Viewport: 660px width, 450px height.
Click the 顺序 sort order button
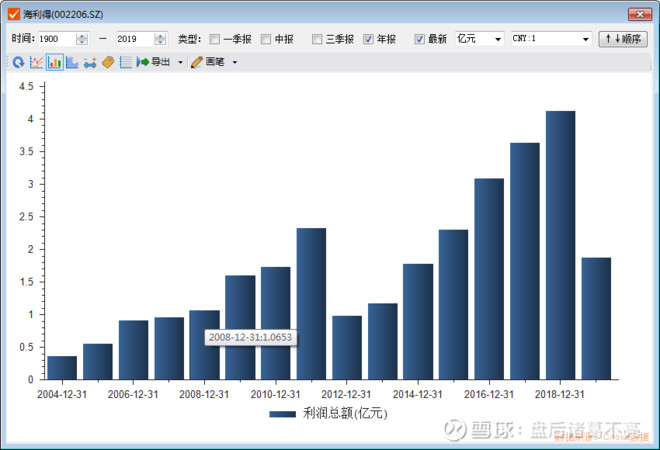(622, 39)
